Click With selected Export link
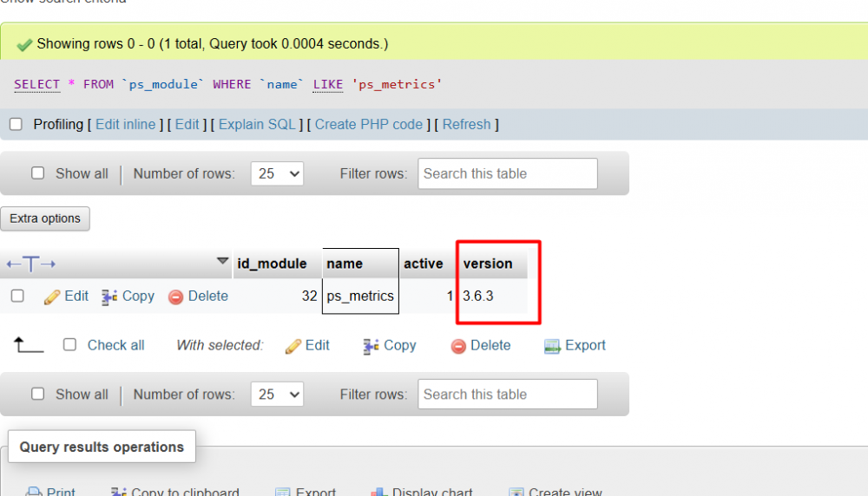This screenshot has height=496, width=868. 585,346
